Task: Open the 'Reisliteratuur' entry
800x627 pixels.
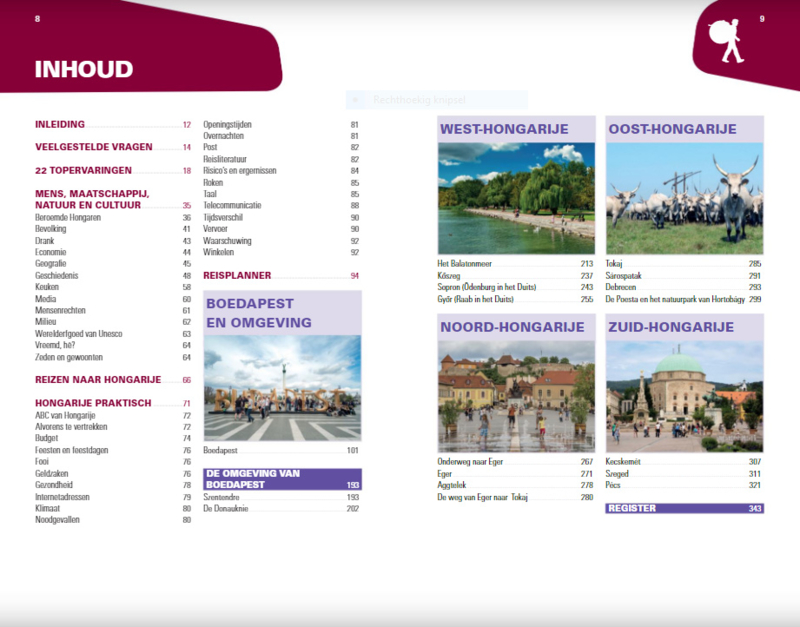Action: 281,159
